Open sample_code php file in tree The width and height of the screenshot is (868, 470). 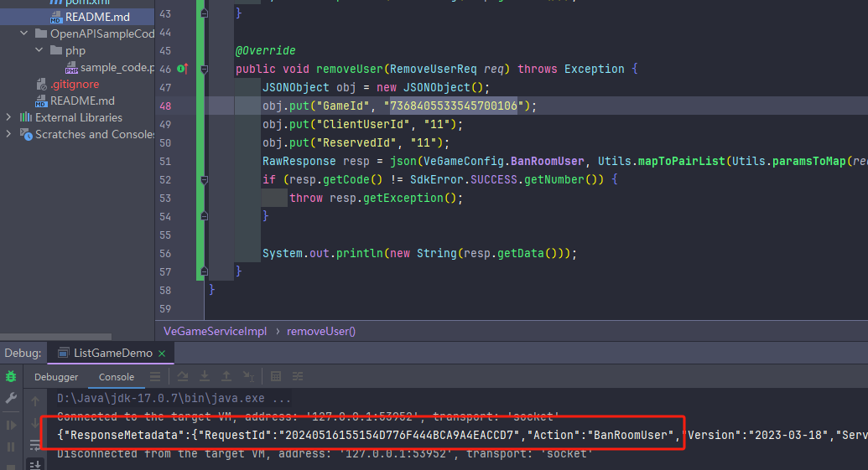pyautogui.click(x=117, y=68)
